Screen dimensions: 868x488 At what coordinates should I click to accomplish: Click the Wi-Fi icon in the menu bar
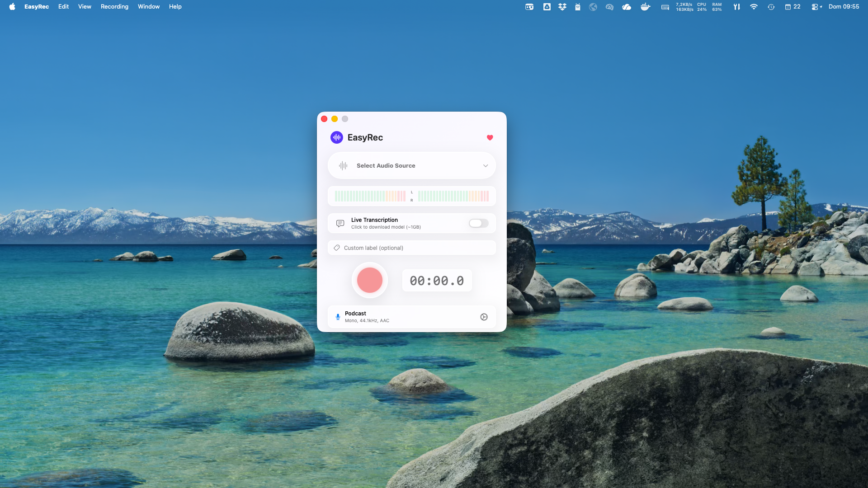point(754,7)
